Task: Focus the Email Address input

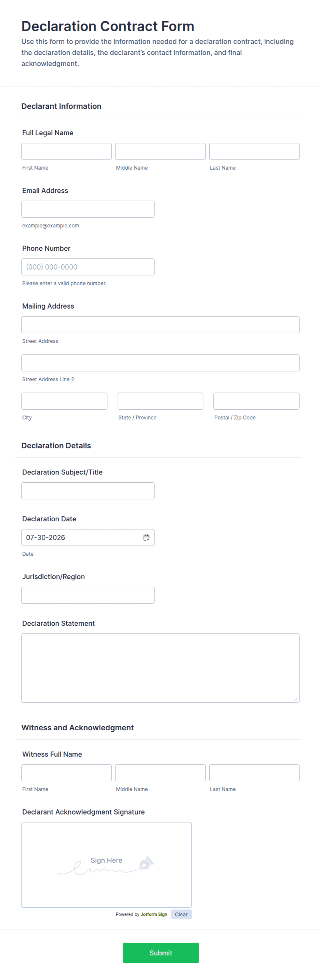Action: tap(88, 209)
